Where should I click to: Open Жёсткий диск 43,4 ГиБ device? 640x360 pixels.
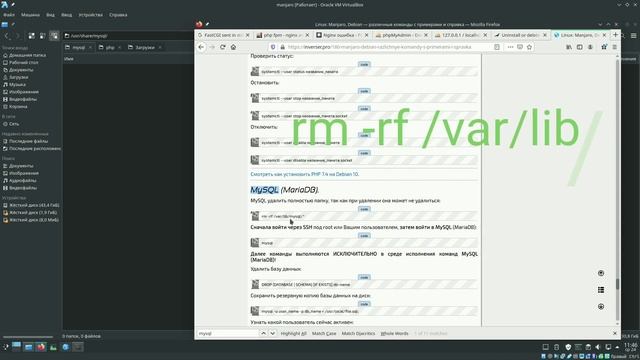[34, 205]
